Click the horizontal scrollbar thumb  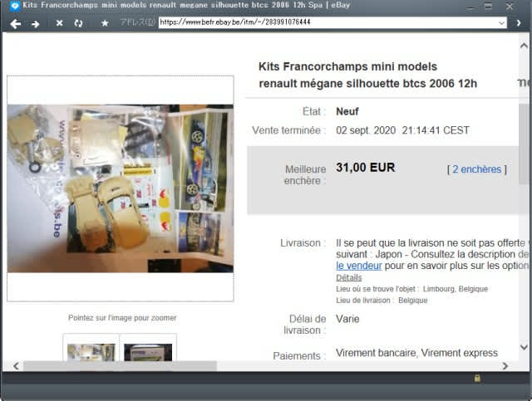pos(120,366)
